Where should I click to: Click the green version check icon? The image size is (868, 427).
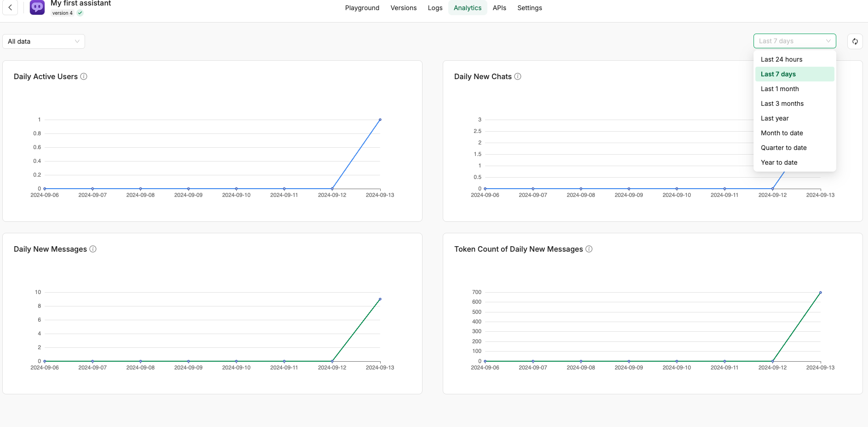coord(80,13)
